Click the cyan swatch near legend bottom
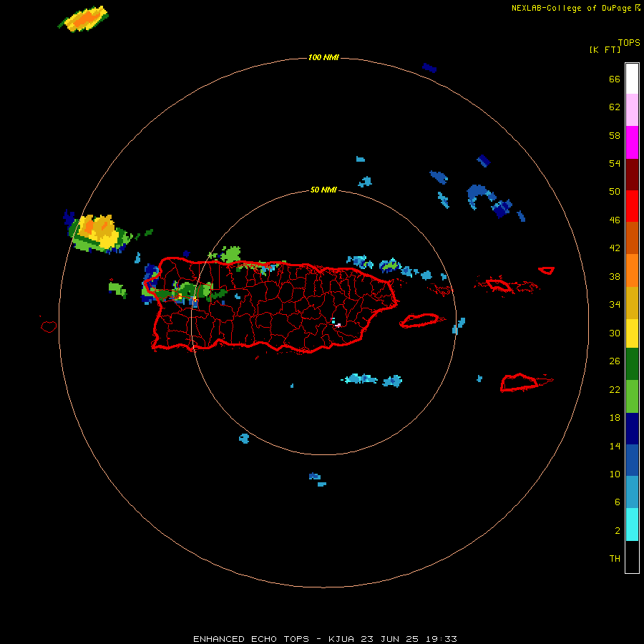644x644 pixels. [x=632, y=525]
